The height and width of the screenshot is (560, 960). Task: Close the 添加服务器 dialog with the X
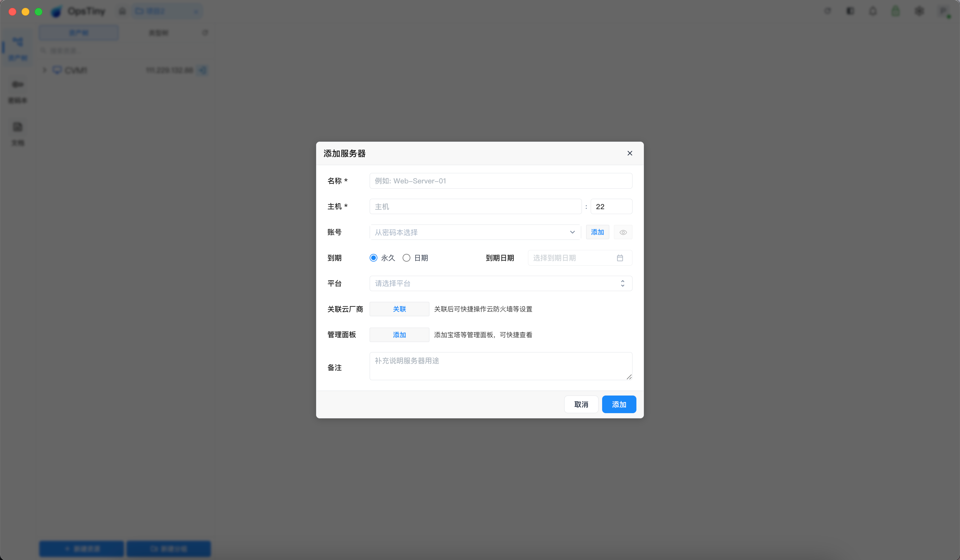coord(630,153)
